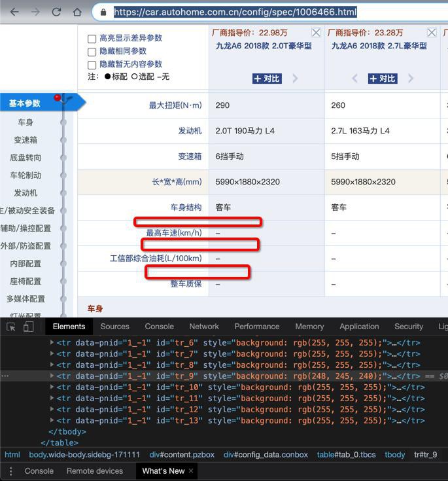The image size is (448, 481).
Task: Jump to 车身 section in the sidebar
Action: pyautogui.click(x=26, y=122)
